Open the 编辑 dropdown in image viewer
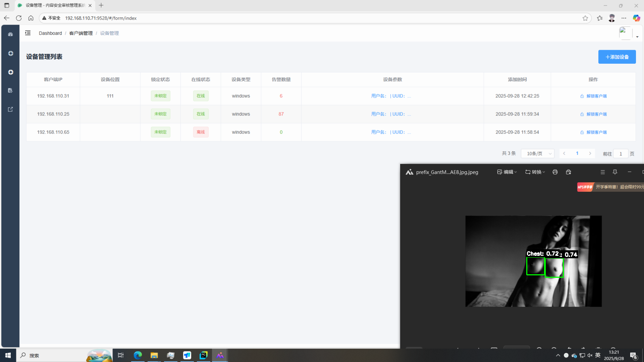The width and height of the screenshot is (644, 362). point(507,172)
